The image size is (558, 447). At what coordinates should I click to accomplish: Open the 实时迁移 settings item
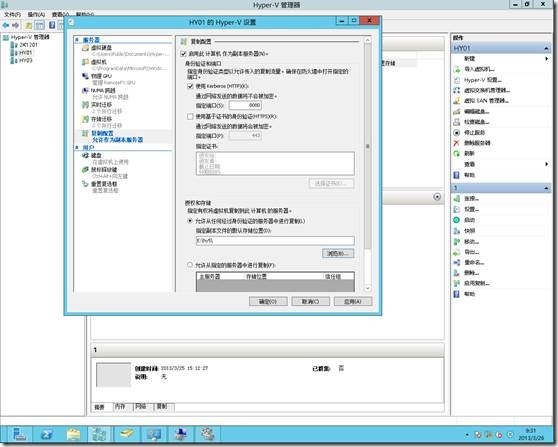[x=101, y=105]
